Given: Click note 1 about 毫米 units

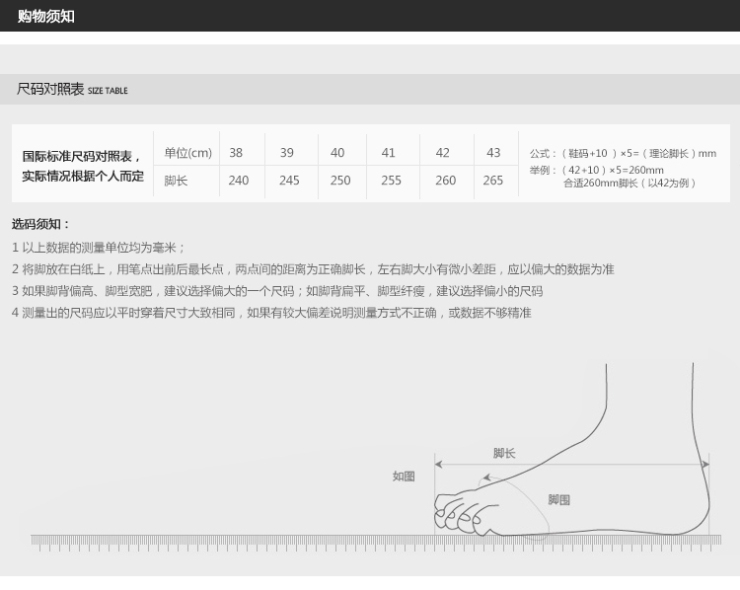Looking at the screenshot, I should [x=99, y=247].
